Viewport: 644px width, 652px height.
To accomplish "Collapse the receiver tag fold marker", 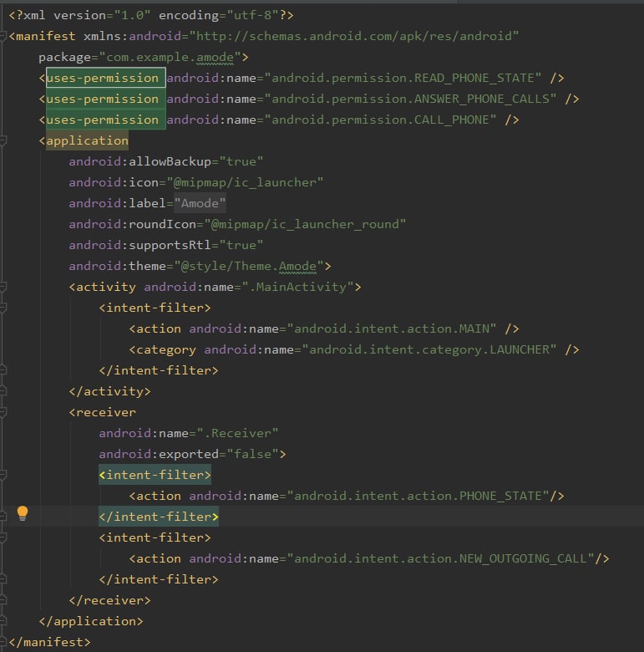I will 3,412.
